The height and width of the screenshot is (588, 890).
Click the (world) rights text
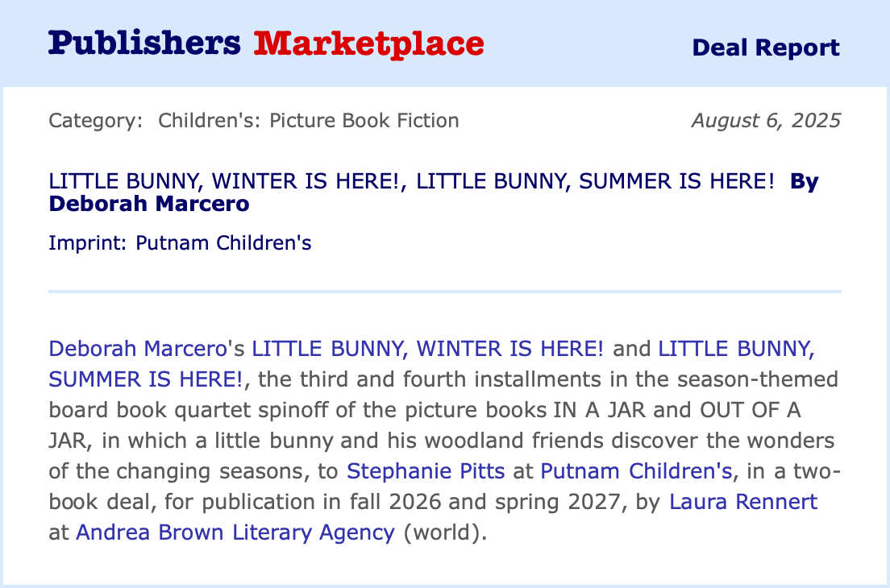click(445, 532)
